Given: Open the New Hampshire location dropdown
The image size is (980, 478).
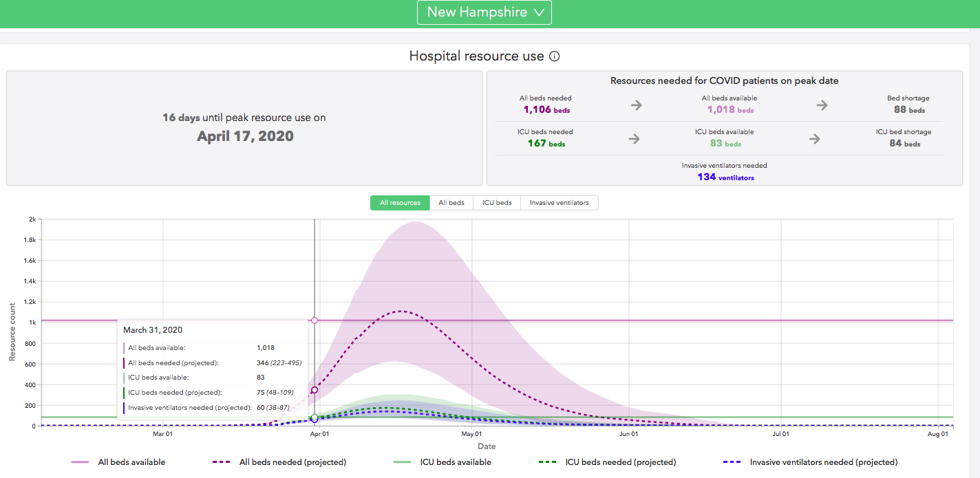Looking at the screenshot, I should coord(484,12).
